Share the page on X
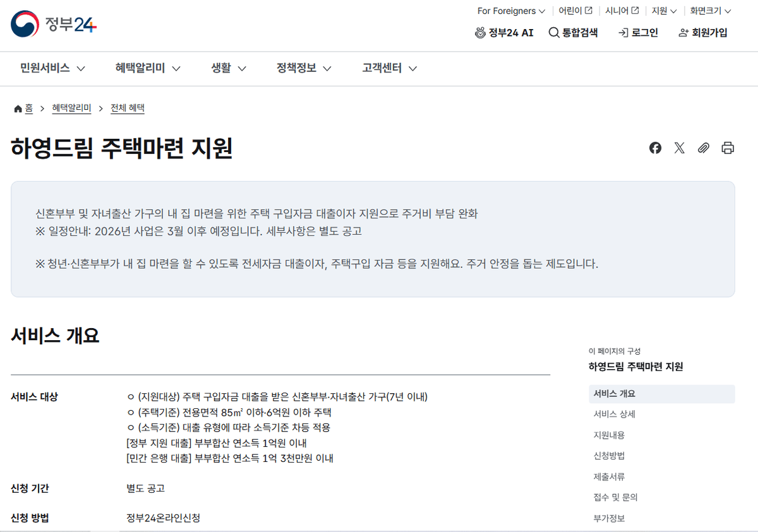The height and width of the screenshot is (532, 758). click(x=679, y=148)
